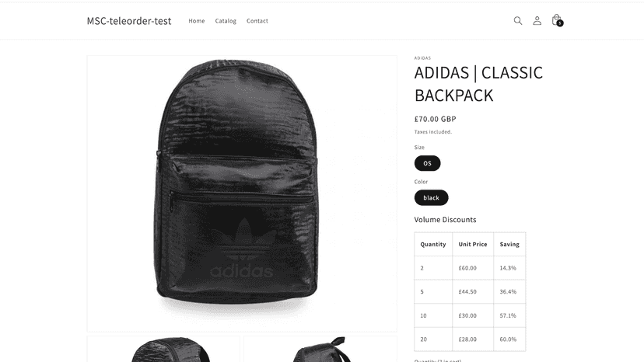
Task: View the bottom-left backpack thumbnail
Action: (x=163, y=349)
